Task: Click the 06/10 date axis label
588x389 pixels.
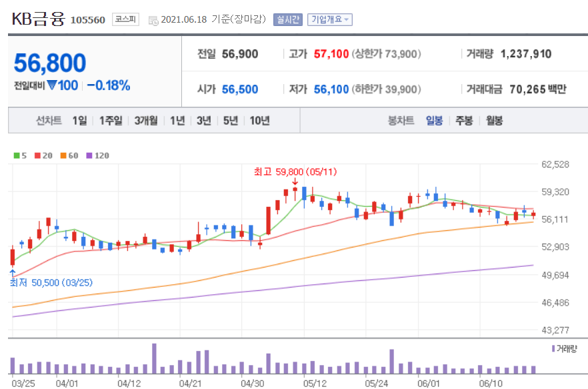Action: coord(491,384)
